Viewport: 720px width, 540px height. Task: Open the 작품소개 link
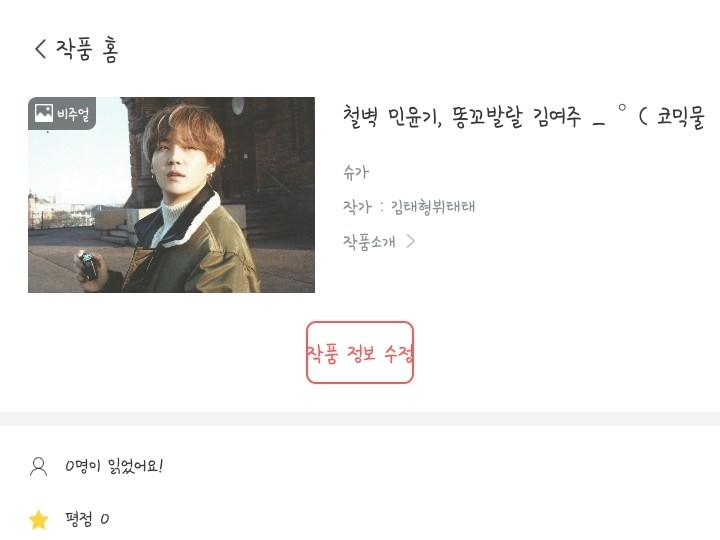pyautogui.click(x=369, y=242)
